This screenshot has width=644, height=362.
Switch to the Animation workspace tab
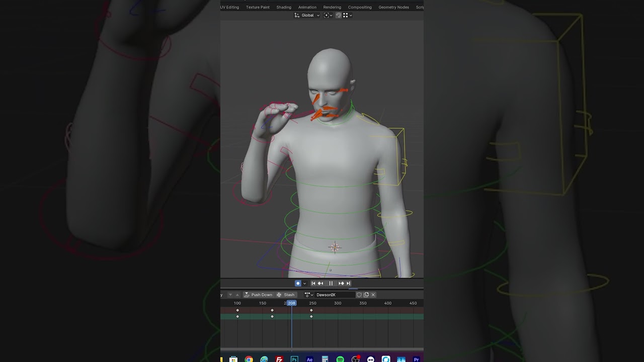click(307, 7)
